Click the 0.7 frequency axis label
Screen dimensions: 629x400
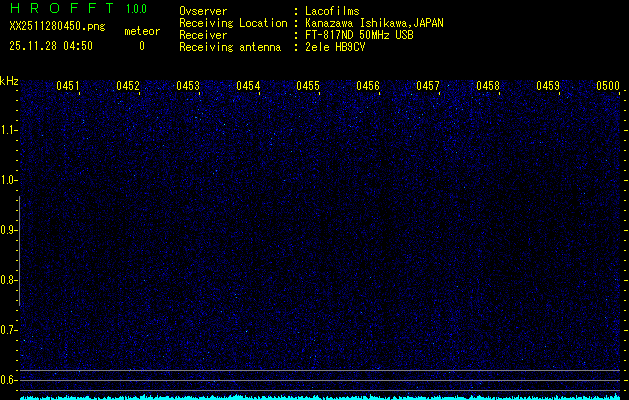point(9,330)
